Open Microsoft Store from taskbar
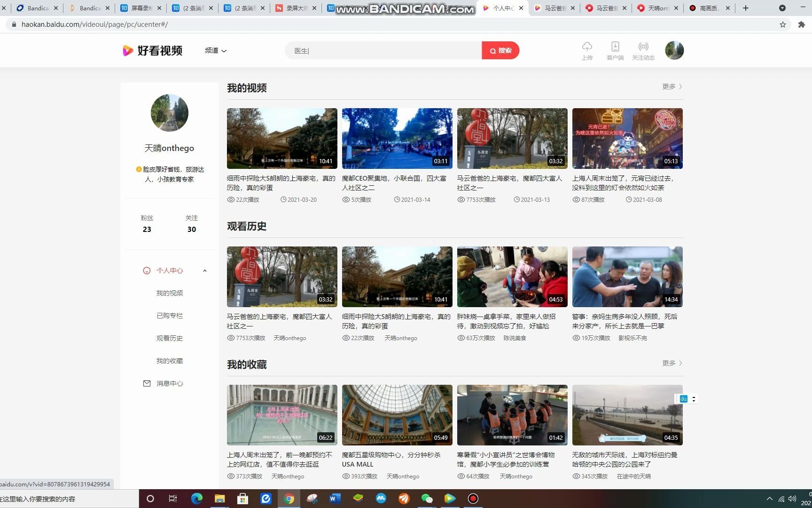 [242, 499]
